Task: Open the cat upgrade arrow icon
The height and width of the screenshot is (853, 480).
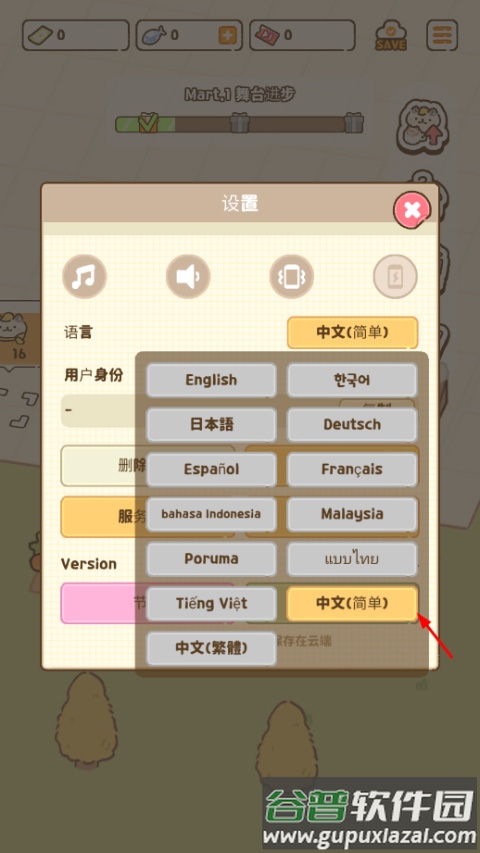Action: coord(422,126)
